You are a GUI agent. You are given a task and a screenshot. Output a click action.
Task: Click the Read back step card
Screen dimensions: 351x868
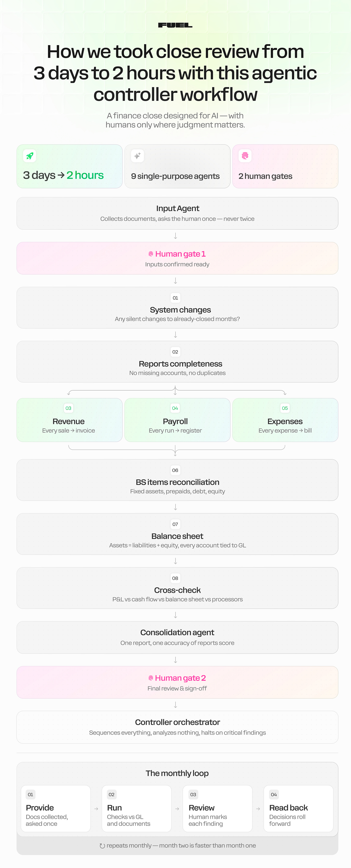(x=298, y=809)
